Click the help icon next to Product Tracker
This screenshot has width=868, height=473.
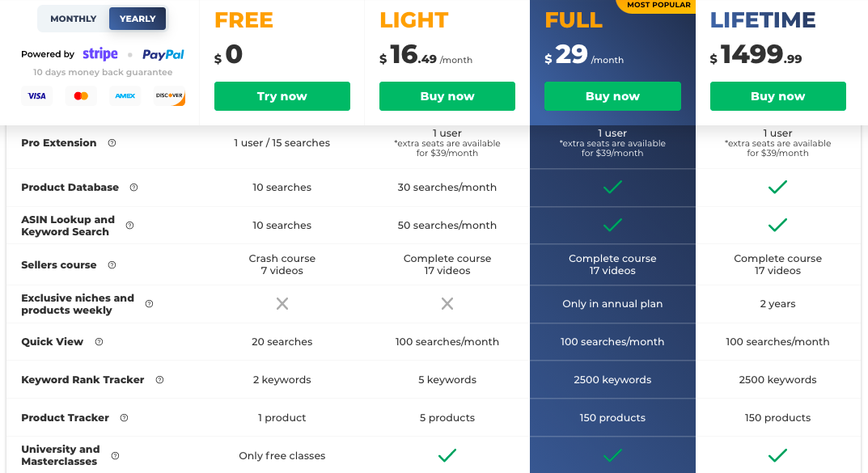124,418
